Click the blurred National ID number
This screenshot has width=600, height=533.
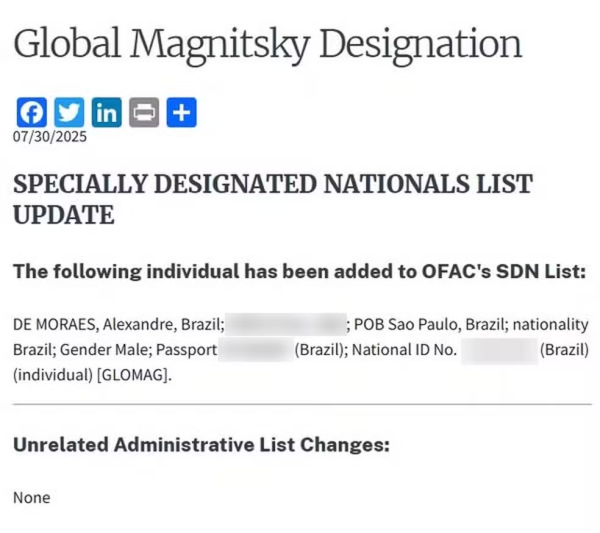click(499, 351)
